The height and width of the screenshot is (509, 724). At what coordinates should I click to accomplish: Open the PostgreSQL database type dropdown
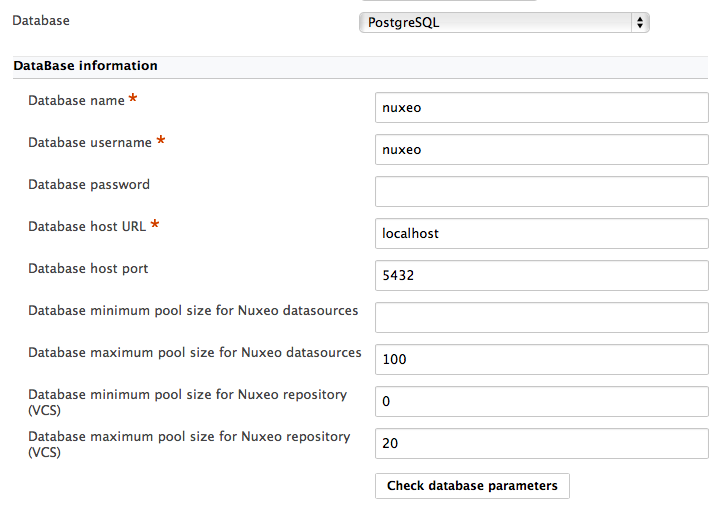click(x=504, y=23)
